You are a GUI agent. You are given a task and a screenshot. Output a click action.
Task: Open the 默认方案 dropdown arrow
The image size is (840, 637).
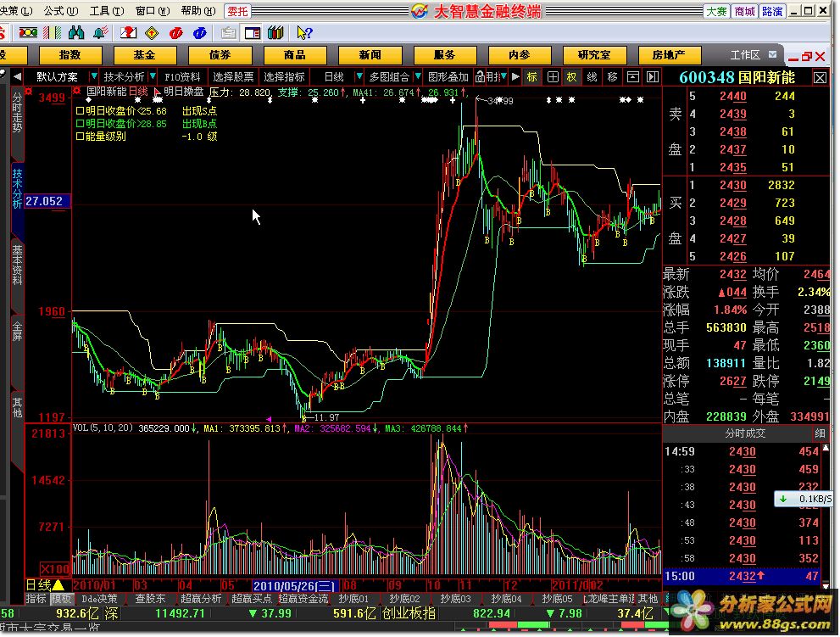click(x=94, y=76)
